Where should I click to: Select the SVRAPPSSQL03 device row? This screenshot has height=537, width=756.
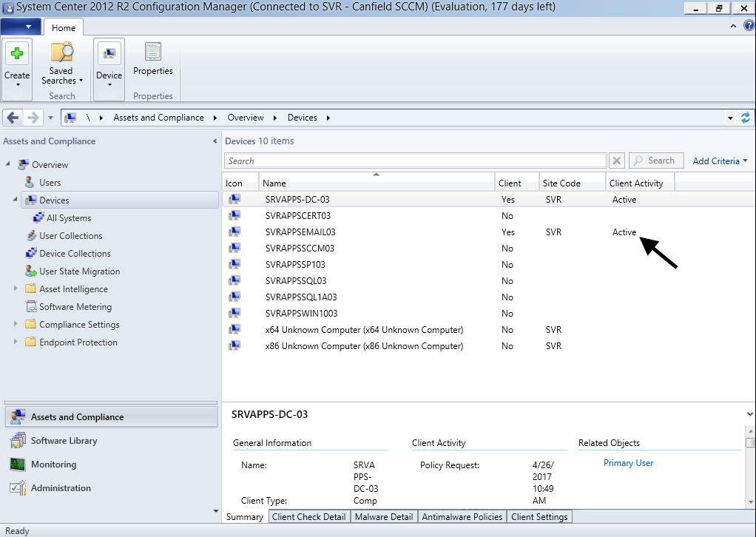click(489, 280)
